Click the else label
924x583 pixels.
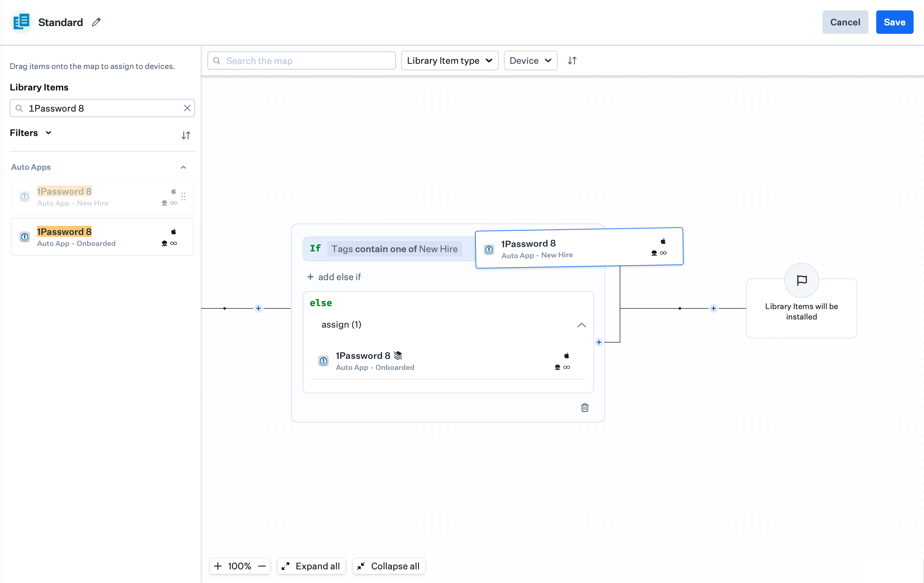(321, 303)
